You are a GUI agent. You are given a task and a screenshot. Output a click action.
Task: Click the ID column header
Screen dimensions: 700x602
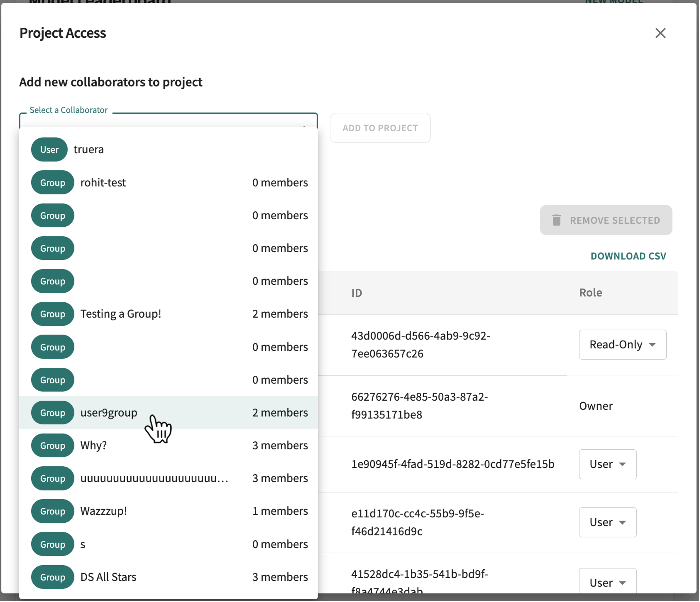[x=356, y=293]
